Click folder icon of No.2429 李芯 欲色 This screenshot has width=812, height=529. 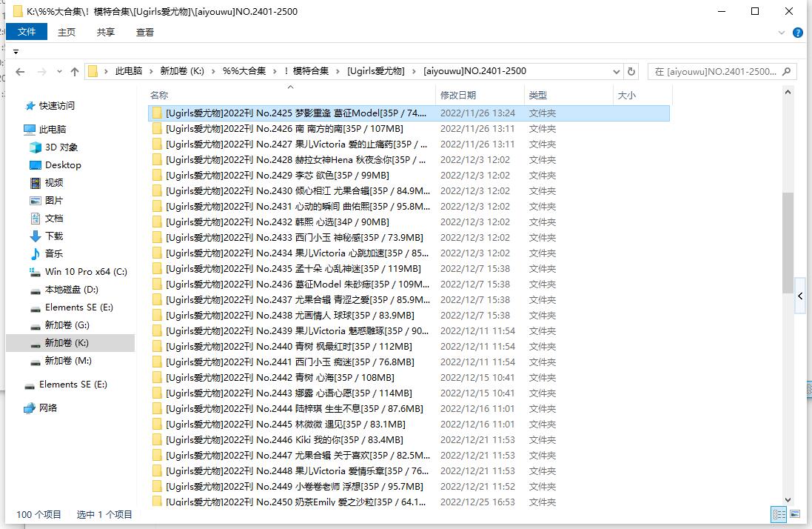pyautogui.click(x=158, y=175)
